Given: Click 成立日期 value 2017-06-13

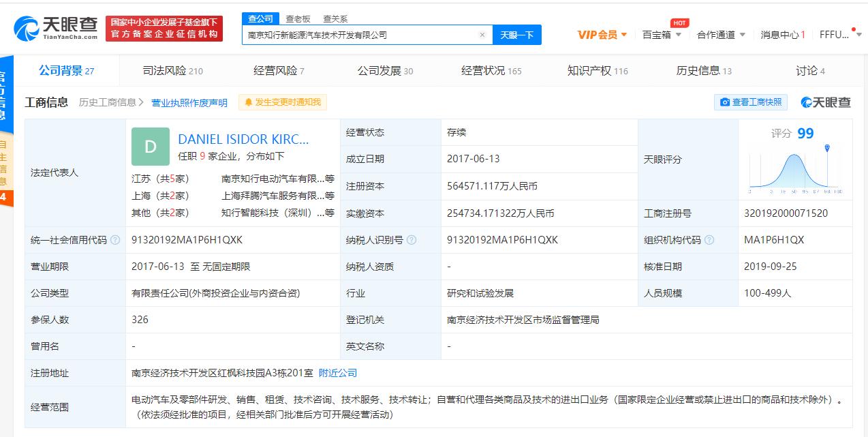Looking at the screenshot, I should tap(473, 159).
